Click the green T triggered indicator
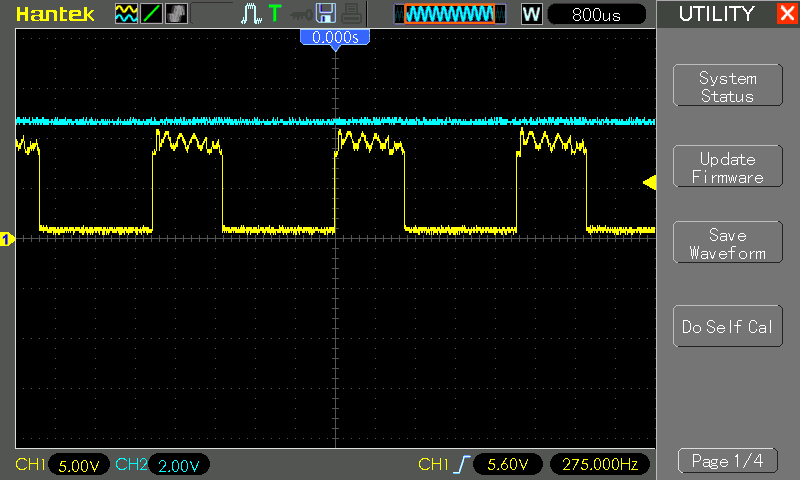The width and height of the screenshot is (800, 480). pyautogui.click(x=275, y=14)
